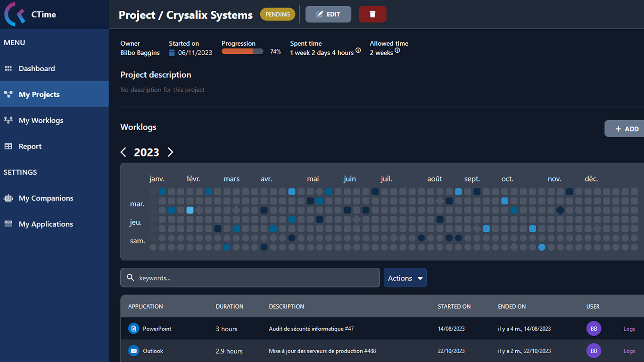
Task: Click the info icon beside Spent time
Action: pyautogui.click(x=358, y=50)
